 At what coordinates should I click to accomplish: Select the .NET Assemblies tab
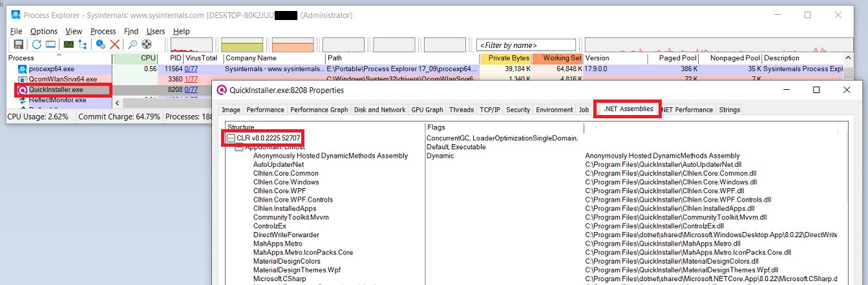pos(628,109)
